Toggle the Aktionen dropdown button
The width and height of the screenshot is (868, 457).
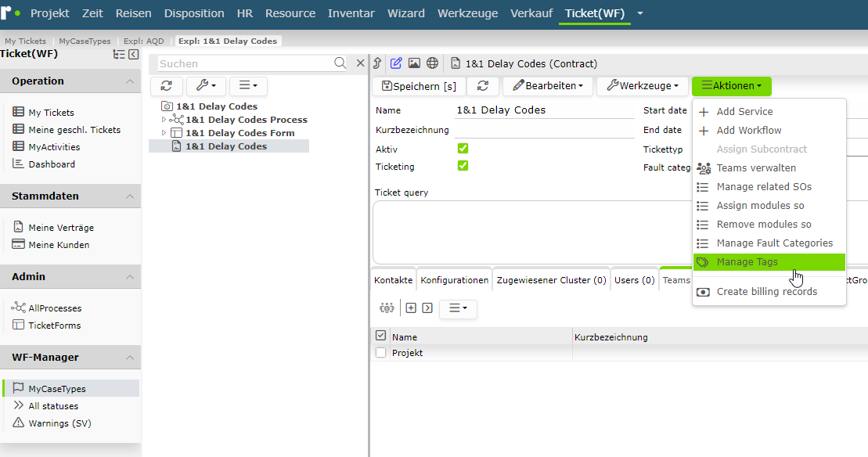pos(731,86)
